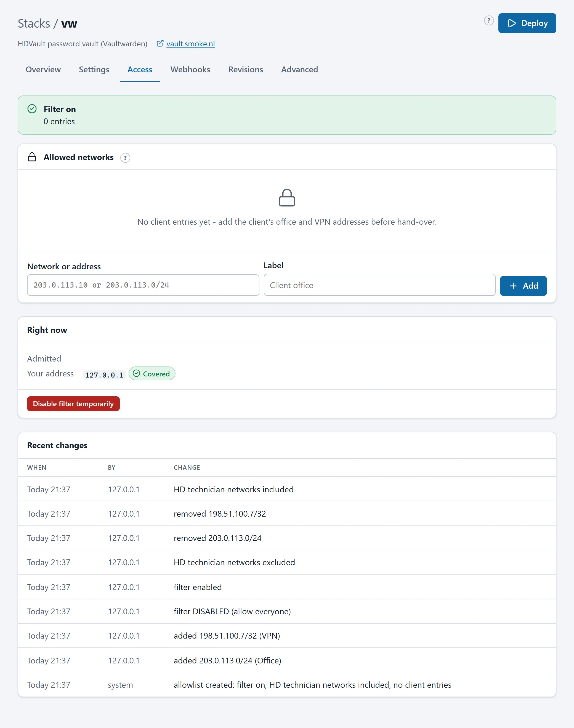This screenshot has height=728, width=574.
Task: Click 'removed 203.0.113.0/24' change entry
Action: tap(287, 538)
